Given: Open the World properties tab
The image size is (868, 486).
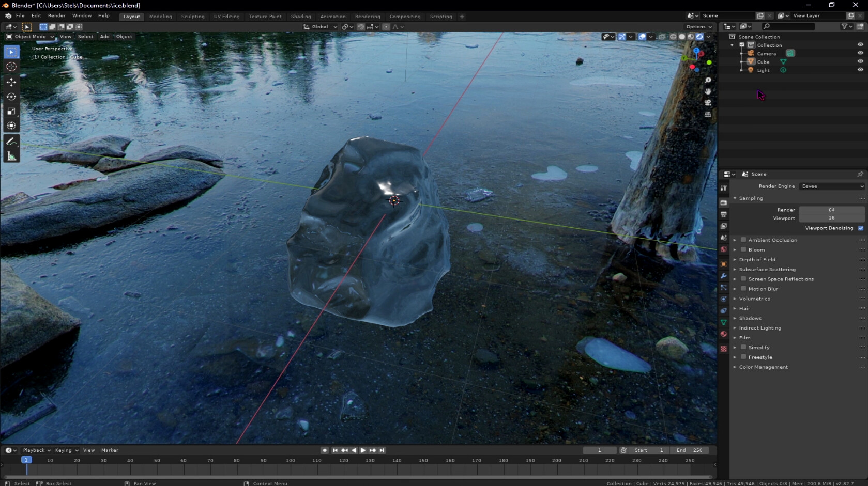Looking at the screenshot, I should coord(723,249).
